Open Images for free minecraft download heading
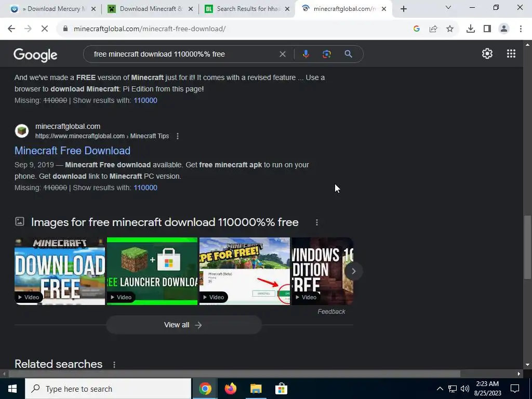The image size is (532, 399). point(165,222)
